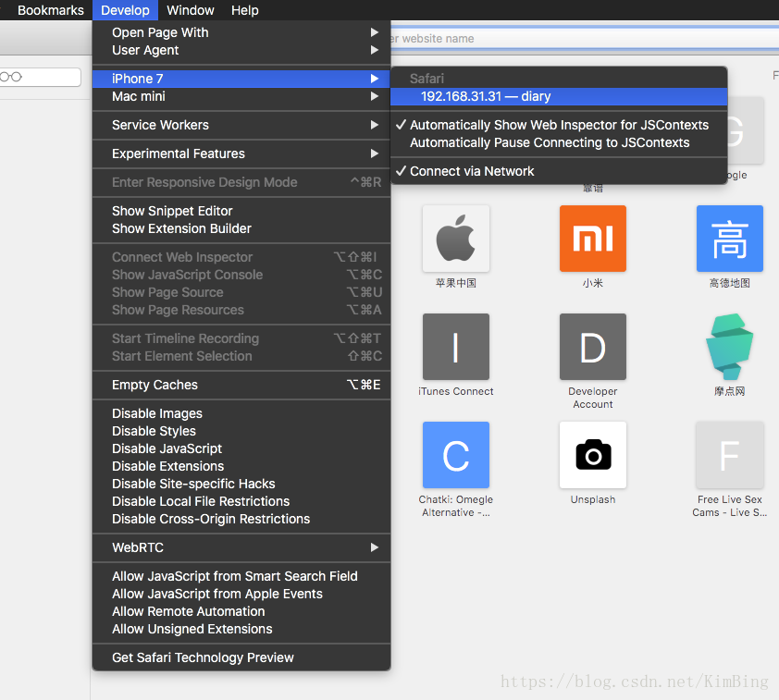Viewport: 779px width, 700px height.
Task: Click the website name address field
Action: coord(585,39)
